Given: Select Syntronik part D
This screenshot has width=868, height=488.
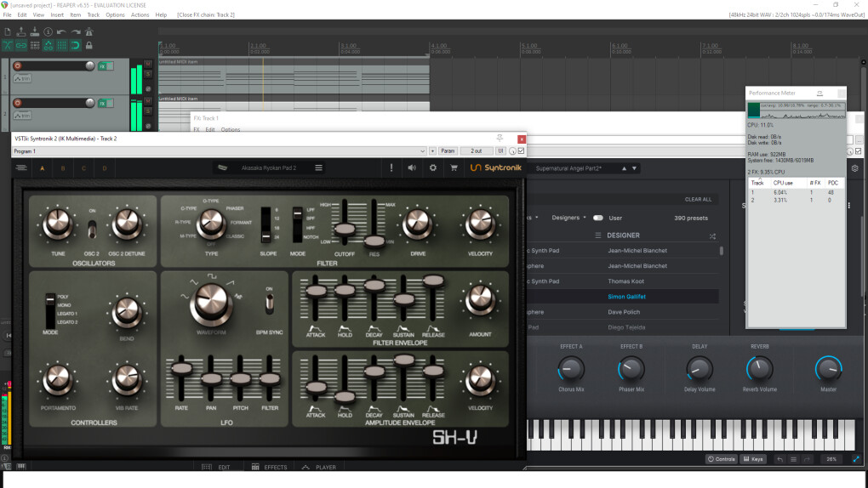Looking at the screenshot, I should (105, 168).
